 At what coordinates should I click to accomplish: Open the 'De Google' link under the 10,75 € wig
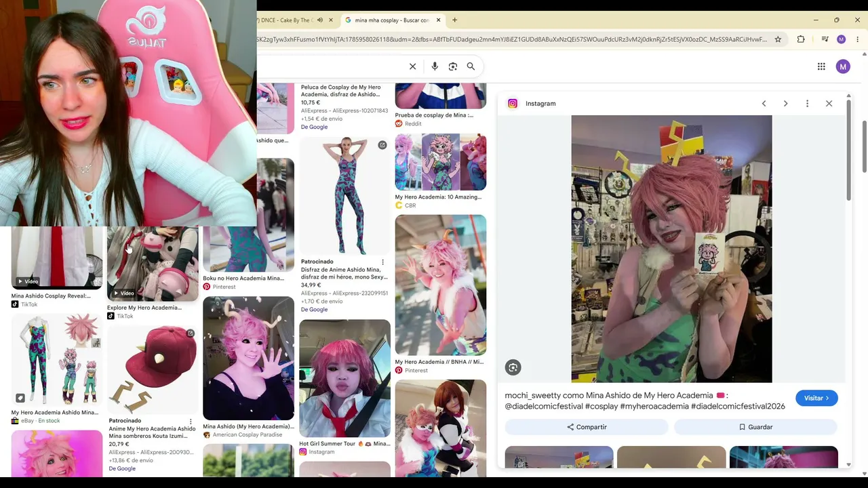coord(314,127)
